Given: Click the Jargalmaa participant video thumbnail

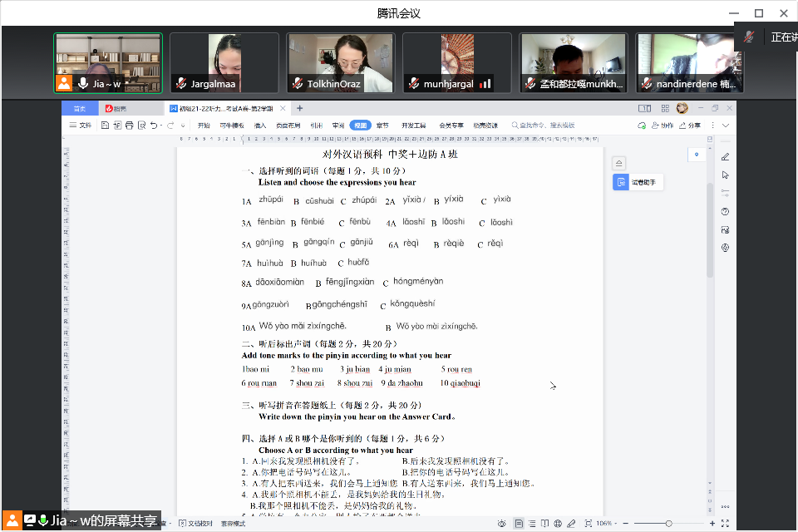Looking at the screenshot, I should [x=224, y=62].
